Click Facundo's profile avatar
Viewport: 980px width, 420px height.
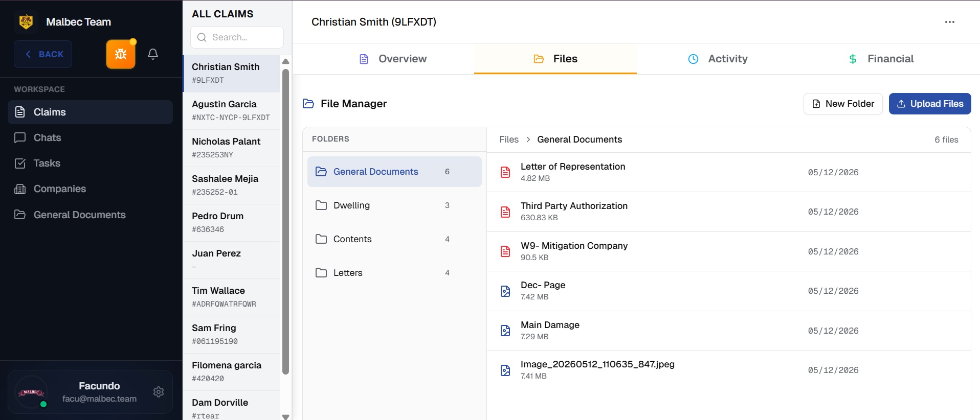click(x=31, y=392)
